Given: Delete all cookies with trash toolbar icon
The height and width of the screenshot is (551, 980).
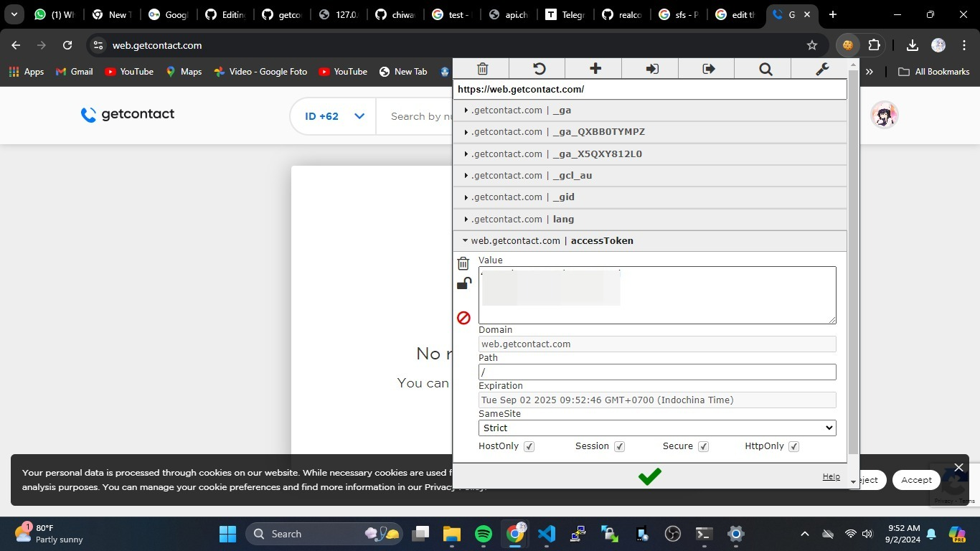Looking at the screenshot, I should coord(482,68).
